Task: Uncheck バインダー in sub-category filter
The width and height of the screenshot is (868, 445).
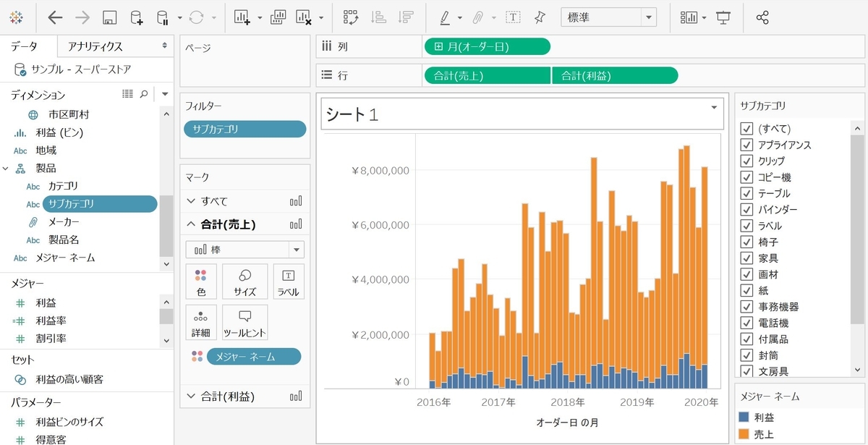Action: click(x=746, y=209)
